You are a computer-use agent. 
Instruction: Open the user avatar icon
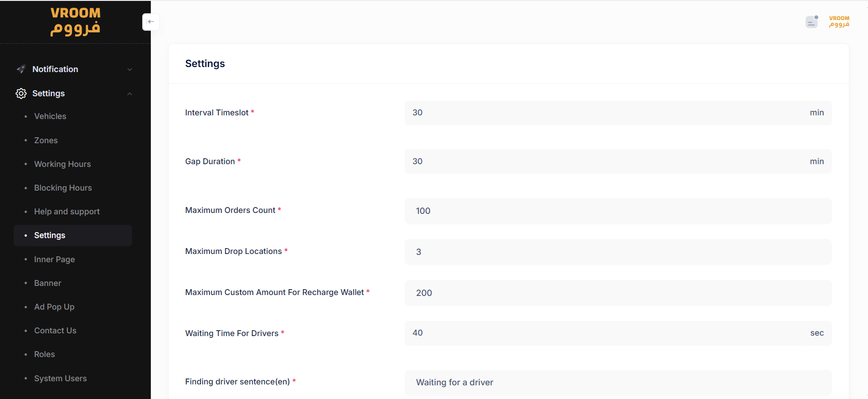[812, 21]
